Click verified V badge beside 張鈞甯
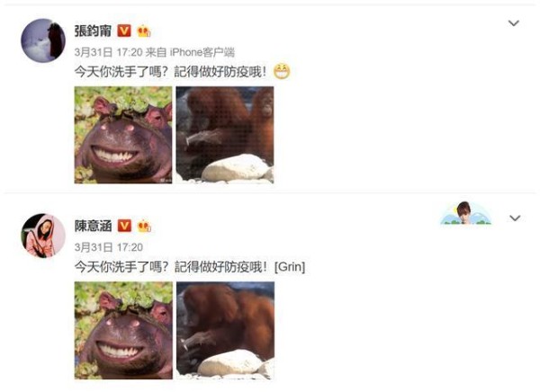Screen dimensions: 540x392 pos(124,31)
